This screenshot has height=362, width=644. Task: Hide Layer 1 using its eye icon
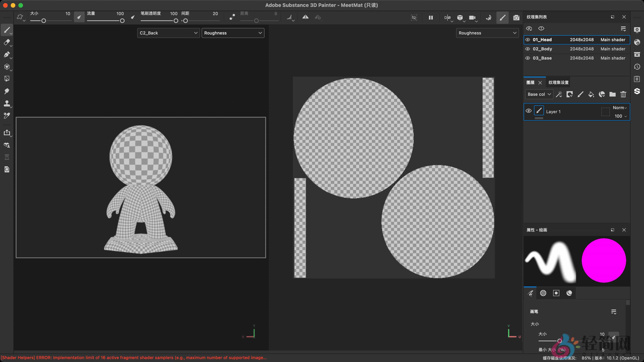click(x=528, y=111)
